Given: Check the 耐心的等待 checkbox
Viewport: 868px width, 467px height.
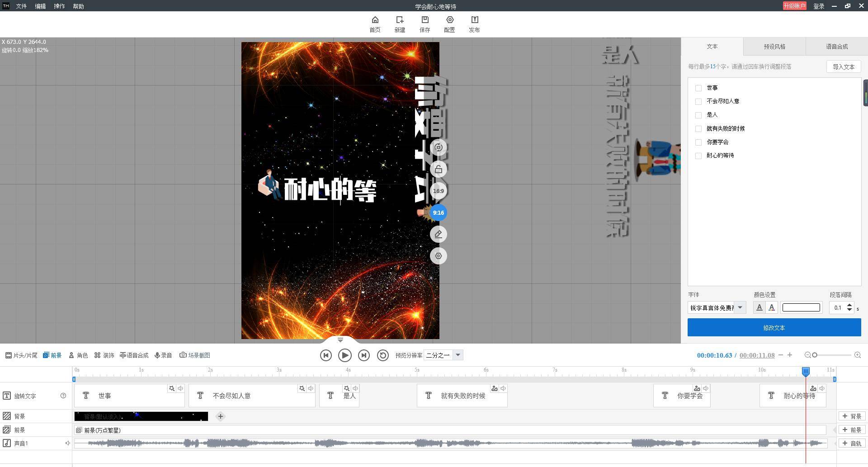Looking at the screenshot, I should point(698,156).
